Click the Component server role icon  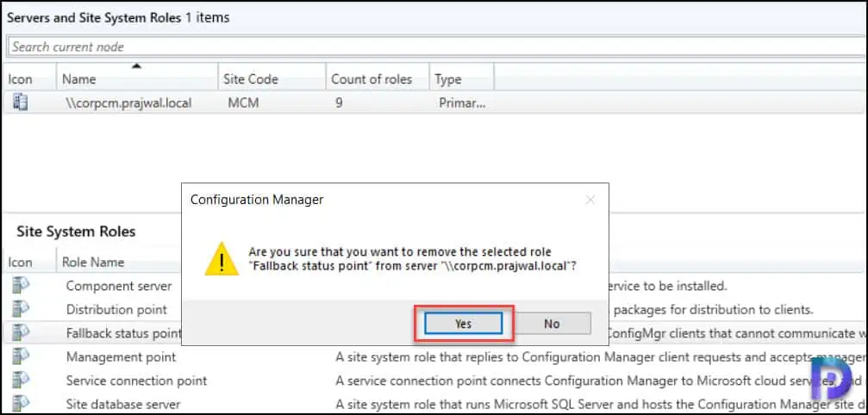[21, 286]
